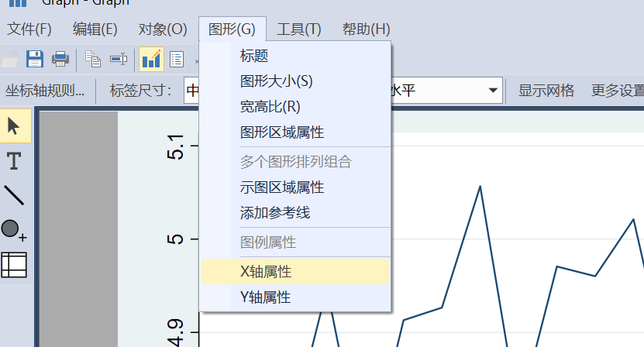644x347 pixels.
Task: Choose Y轴属性 menu entry
Action: point(295,297)
